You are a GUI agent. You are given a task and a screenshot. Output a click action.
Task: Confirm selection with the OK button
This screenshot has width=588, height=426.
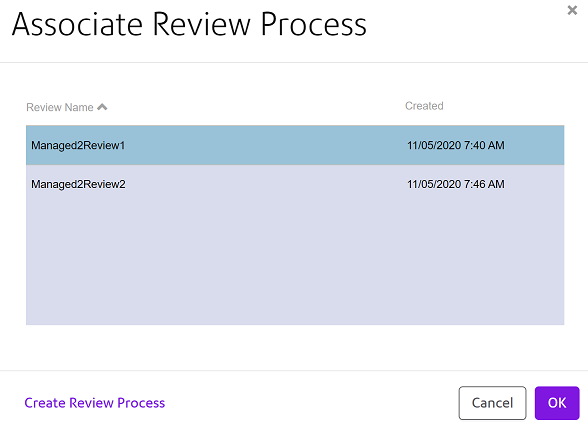coord(557,403)
